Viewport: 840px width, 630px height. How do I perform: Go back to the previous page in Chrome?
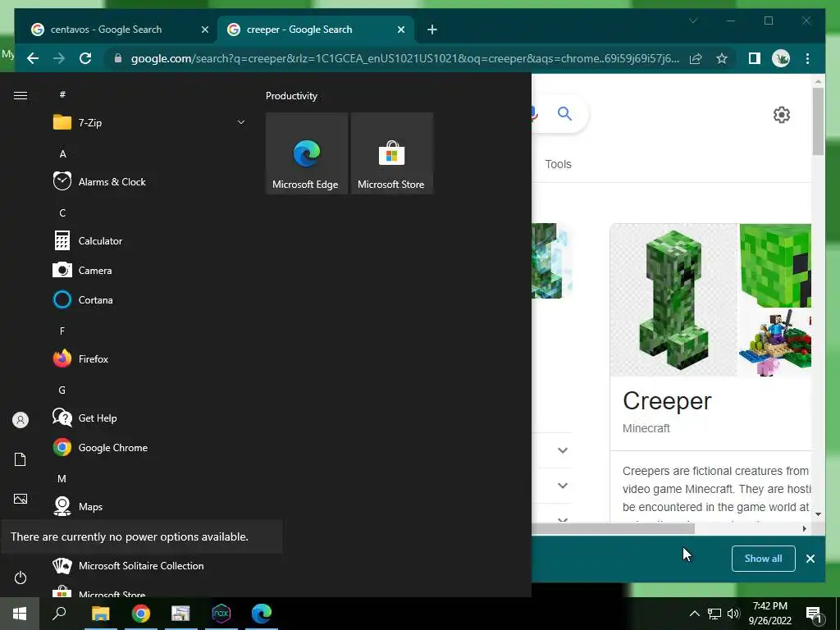click(33, 58)
